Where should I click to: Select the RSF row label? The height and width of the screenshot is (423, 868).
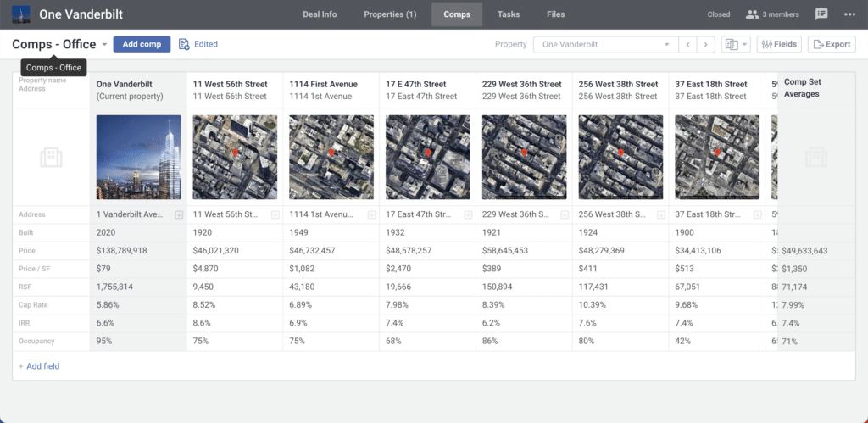point(25,287)
